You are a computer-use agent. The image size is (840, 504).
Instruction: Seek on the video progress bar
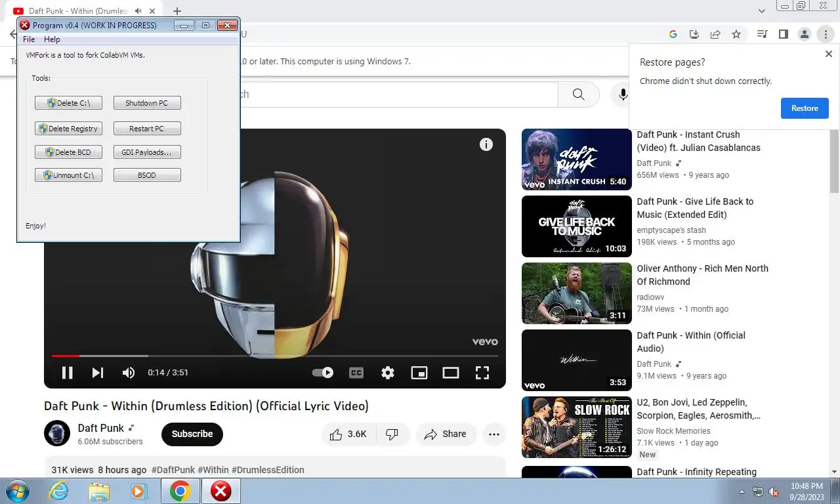pos(275,356)
